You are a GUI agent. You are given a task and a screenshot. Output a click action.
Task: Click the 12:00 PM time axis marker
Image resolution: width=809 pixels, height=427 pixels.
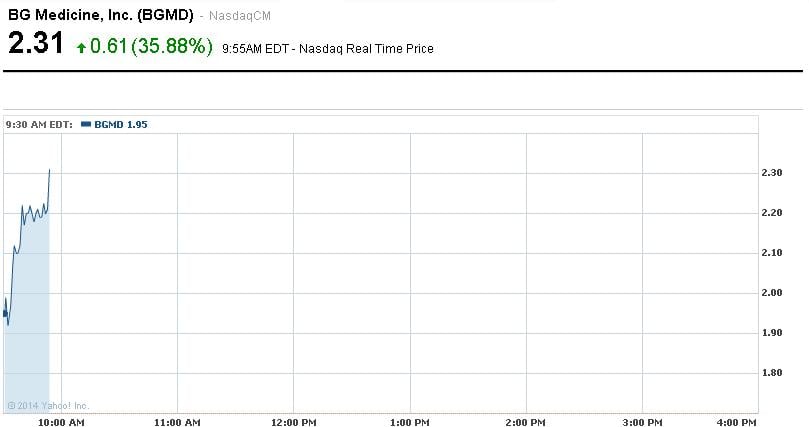(x=294, y=423)
